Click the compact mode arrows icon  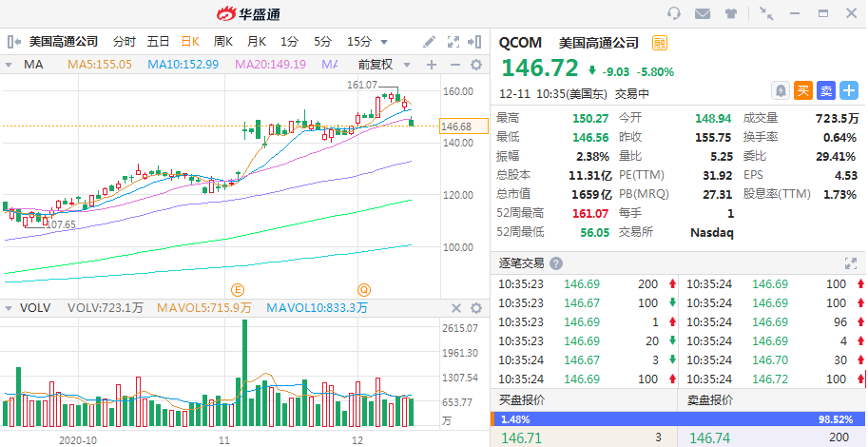point(766,13)
